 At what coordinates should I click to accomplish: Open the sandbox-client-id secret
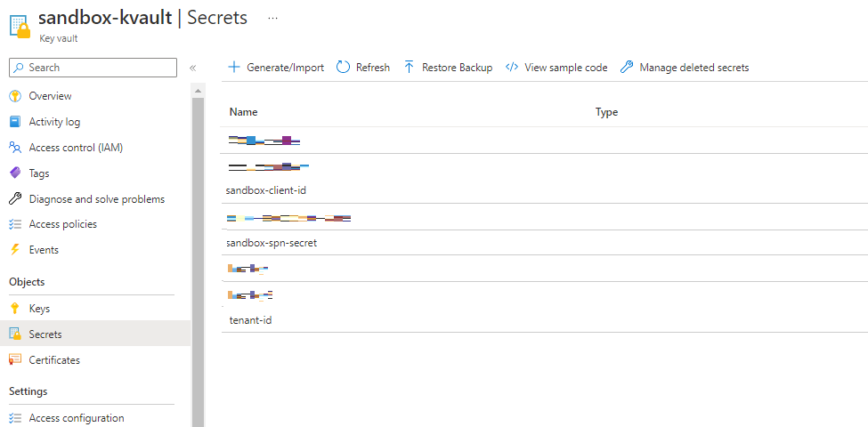tap(266, 190)
